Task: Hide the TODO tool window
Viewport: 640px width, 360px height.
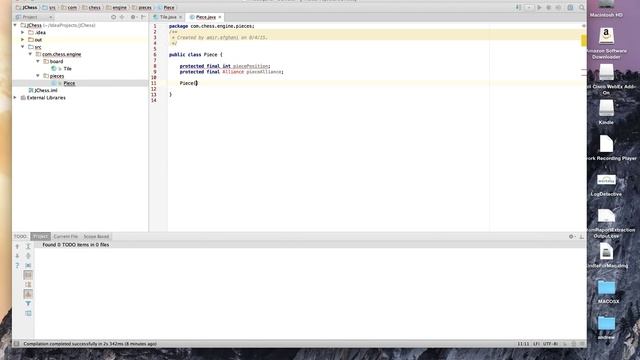Action: [582, 236]
